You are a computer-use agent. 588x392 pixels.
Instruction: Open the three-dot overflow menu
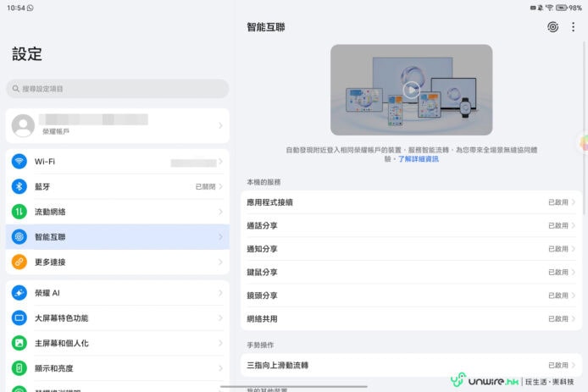point(574,27)
